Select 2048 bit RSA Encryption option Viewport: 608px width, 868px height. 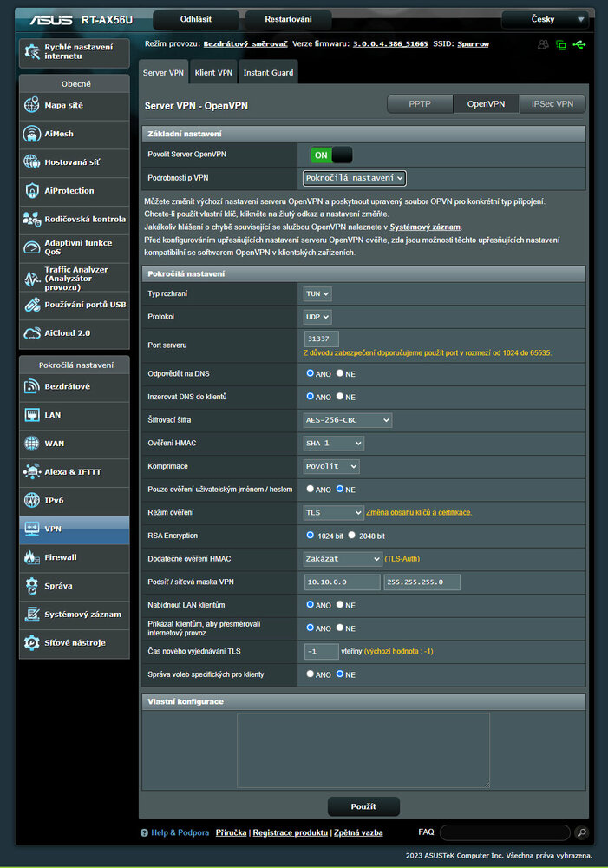[352, 536]
